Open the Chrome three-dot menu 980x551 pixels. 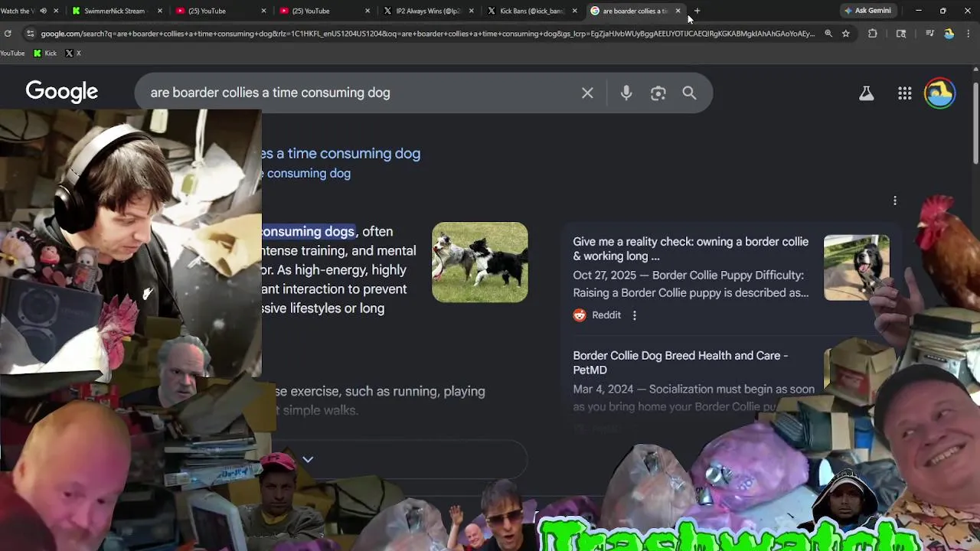(x=969, y=34)
